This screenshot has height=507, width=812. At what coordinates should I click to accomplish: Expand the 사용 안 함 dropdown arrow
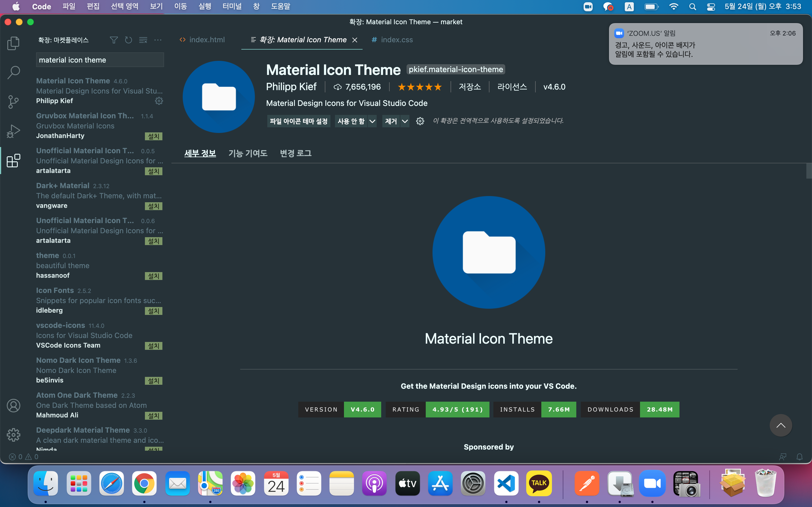click(x=372, y=121)
